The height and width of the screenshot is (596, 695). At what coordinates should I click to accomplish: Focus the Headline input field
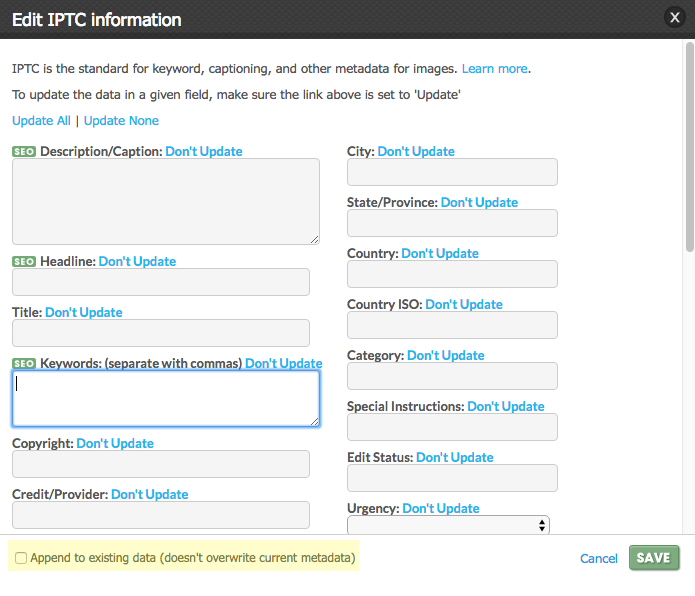161,282
